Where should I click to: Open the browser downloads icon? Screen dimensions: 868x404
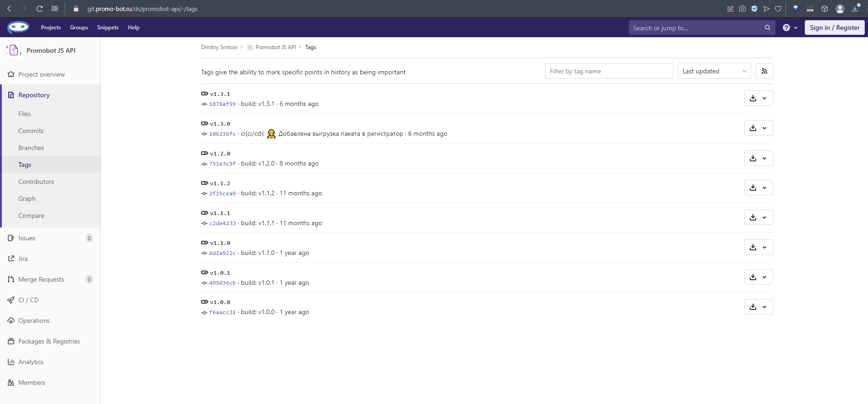pyautogui.click(x=855, y=9)
